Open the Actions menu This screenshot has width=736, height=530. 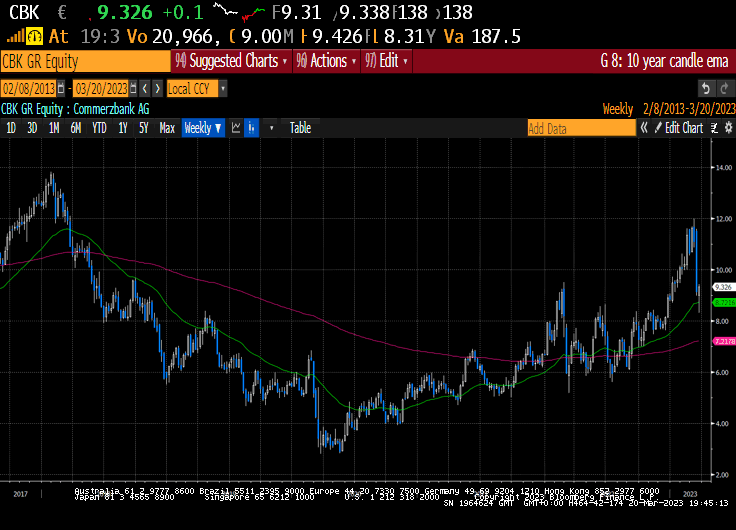(326, 61)
